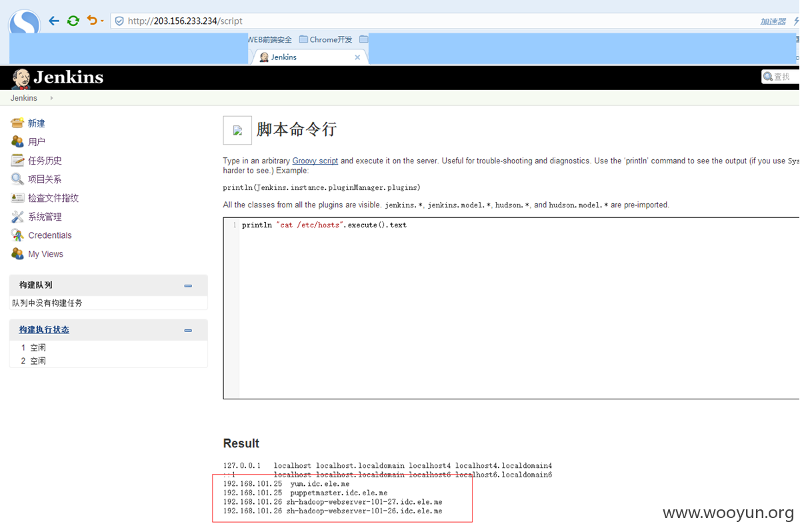This screenshot has width=800, height=532.
Task: Click the 项目关系 magnifier icon
Action: (x=17, y=179)
